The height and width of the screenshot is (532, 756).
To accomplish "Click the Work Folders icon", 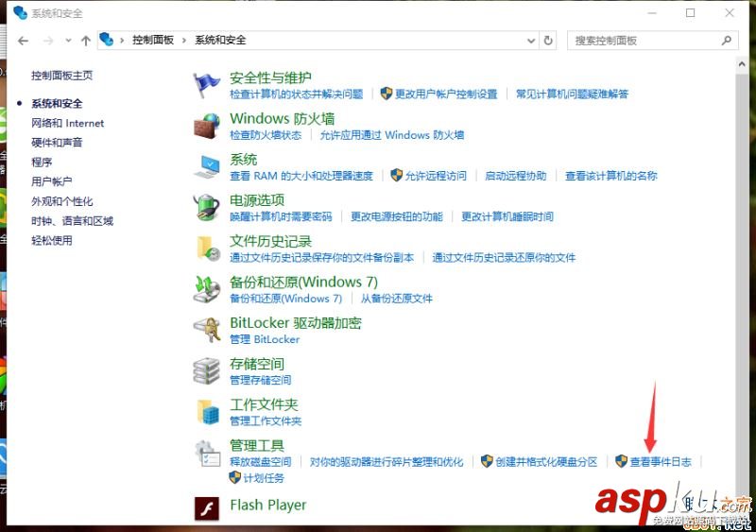I will click(x=208, y=412).
